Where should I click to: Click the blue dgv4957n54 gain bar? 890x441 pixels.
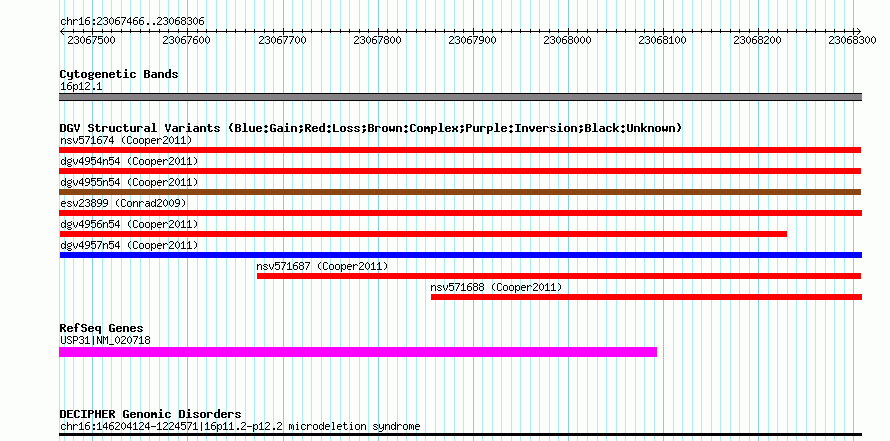click(460, 255)
